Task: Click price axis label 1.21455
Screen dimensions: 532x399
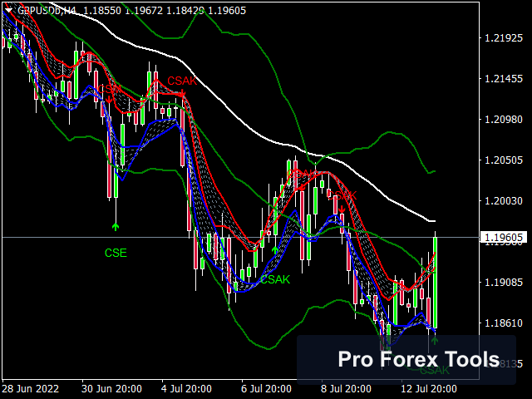Action: [504, 79]
